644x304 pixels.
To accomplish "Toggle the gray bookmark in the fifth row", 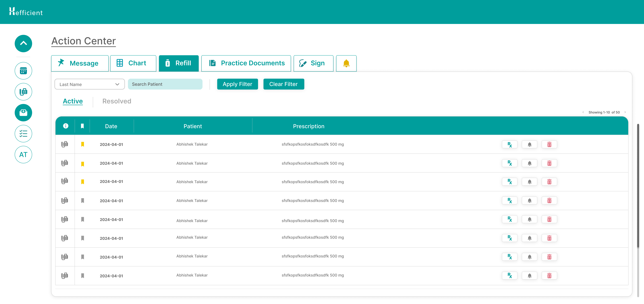I will (x=82, y=219).
